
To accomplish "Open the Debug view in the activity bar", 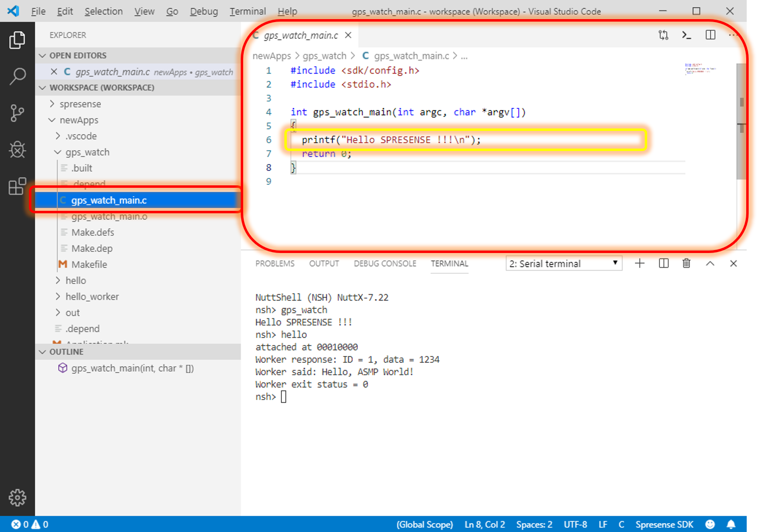I will 18,150.
